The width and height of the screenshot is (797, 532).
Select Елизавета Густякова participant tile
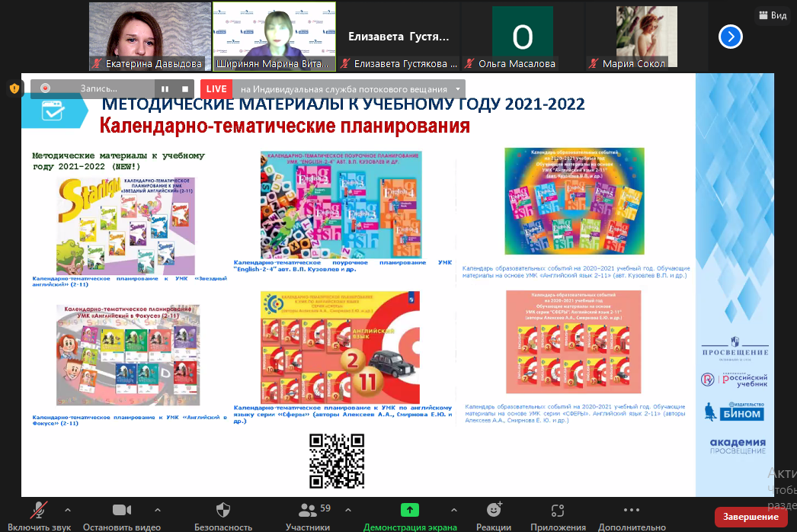[398, 36]
